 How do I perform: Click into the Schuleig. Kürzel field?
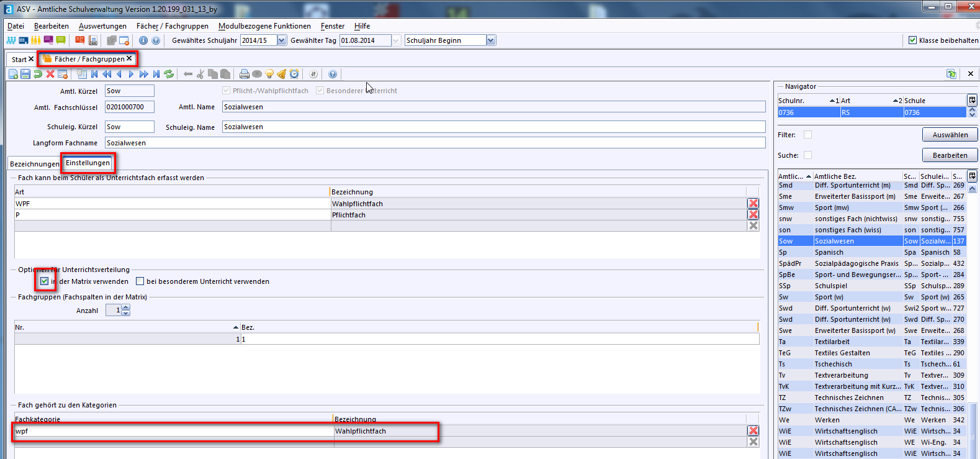point(130,127)
